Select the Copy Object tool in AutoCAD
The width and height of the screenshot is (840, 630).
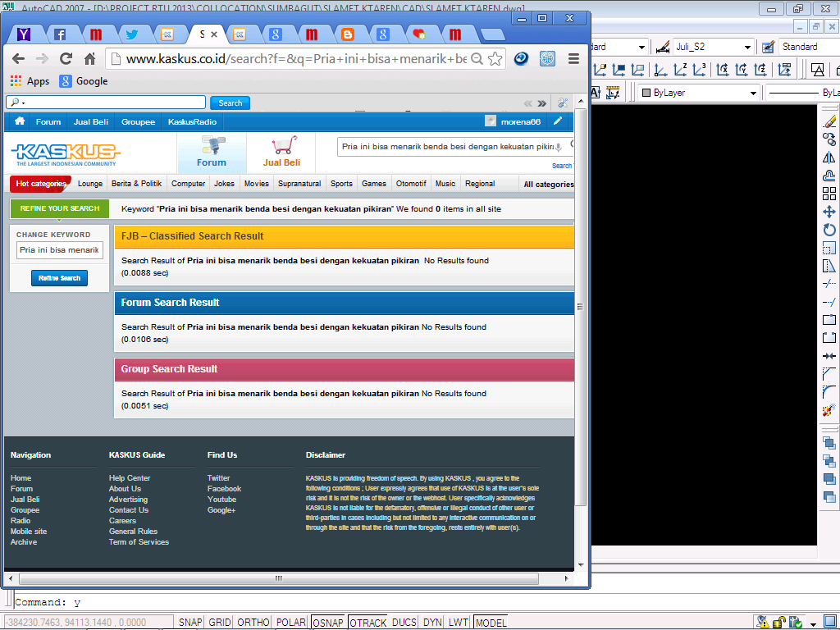(x=829, y=139)
